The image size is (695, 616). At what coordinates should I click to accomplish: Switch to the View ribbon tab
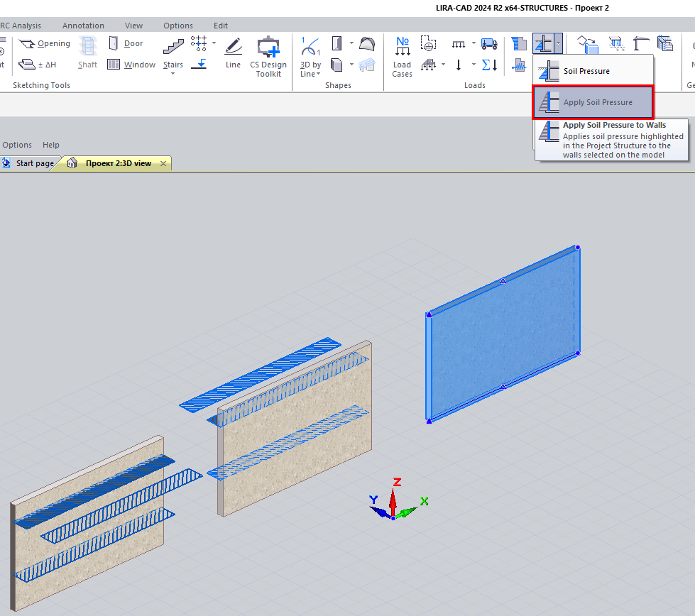click(133, 26)
